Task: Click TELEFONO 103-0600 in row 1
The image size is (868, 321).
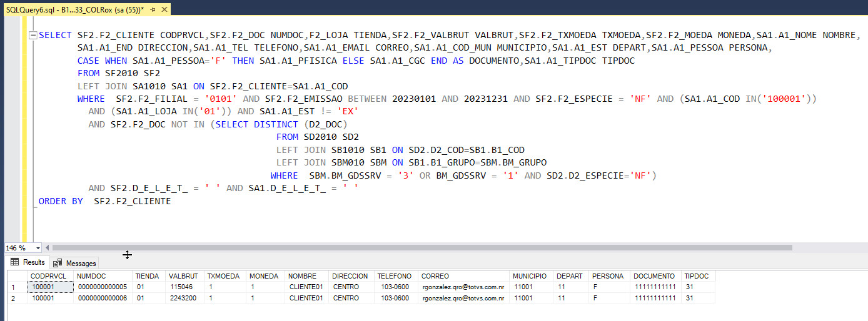Action: click(396, 287)
